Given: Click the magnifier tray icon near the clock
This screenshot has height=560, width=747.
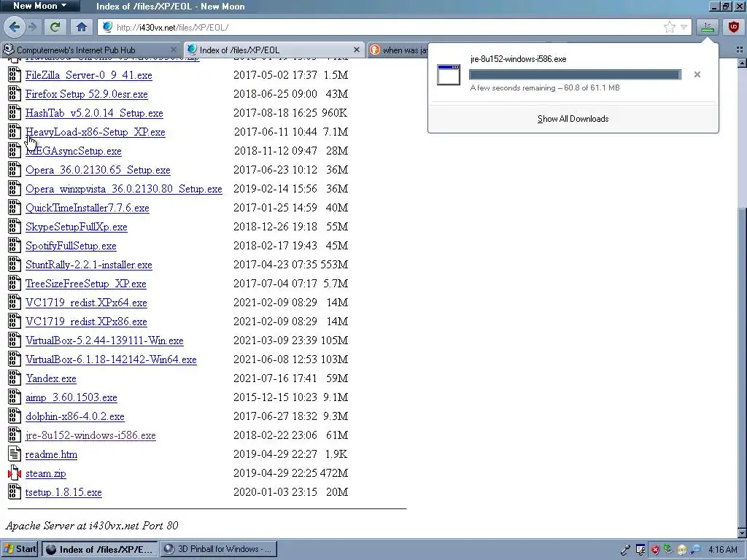Looking at the screenshot, I should 696,550.
